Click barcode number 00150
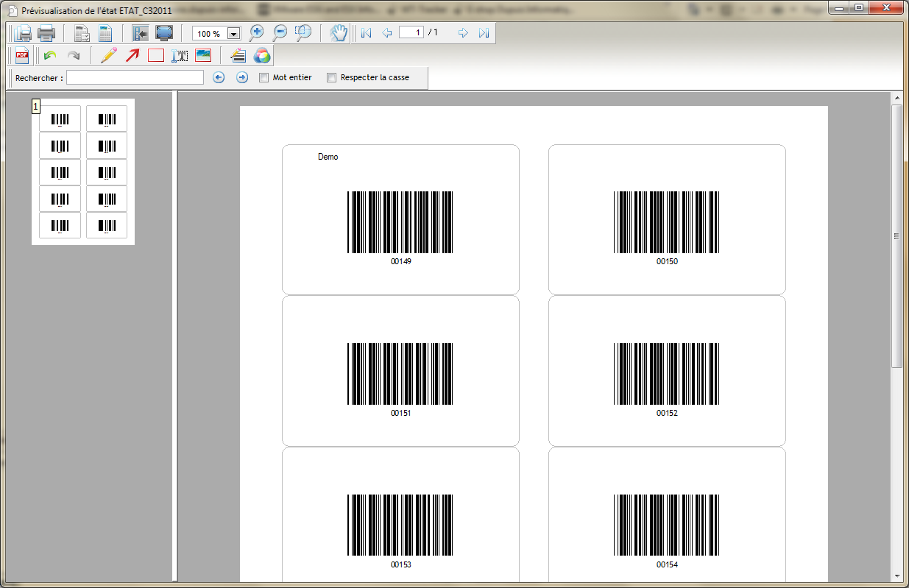909x588 pixels. [x=667, y=262]
